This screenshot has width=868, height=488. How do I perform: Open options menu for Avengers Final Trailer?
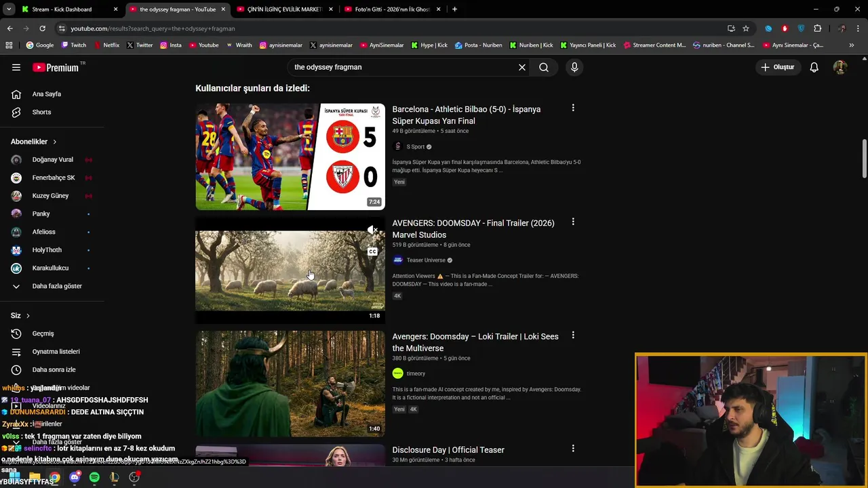(573, 222)
